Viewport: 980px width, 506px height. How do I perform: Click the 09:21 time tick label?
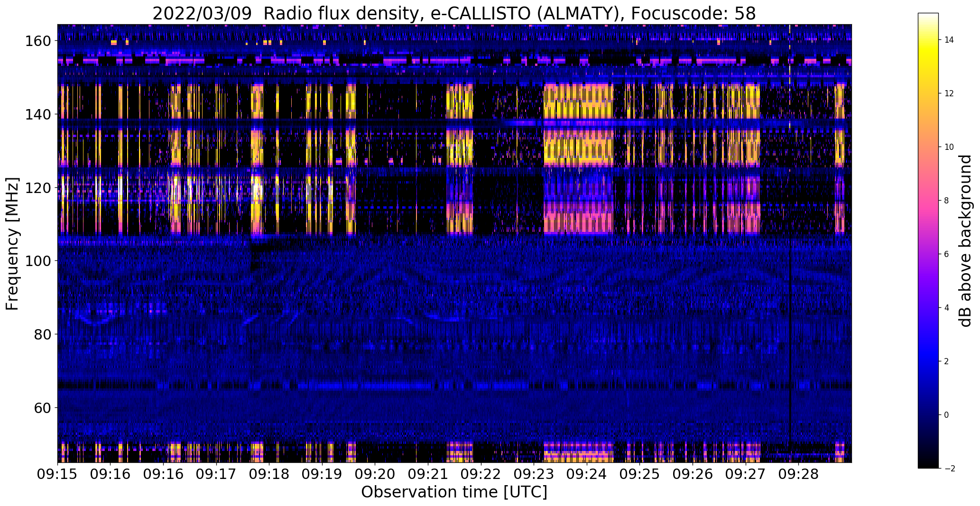point(428,474)
